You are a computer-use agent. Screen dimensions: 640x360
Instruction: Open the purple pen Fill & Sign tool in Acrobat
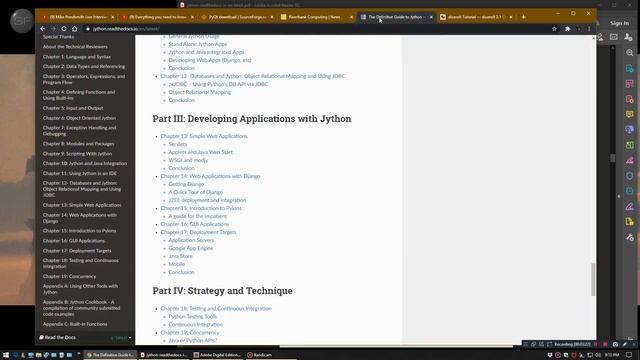pos(629,207)
